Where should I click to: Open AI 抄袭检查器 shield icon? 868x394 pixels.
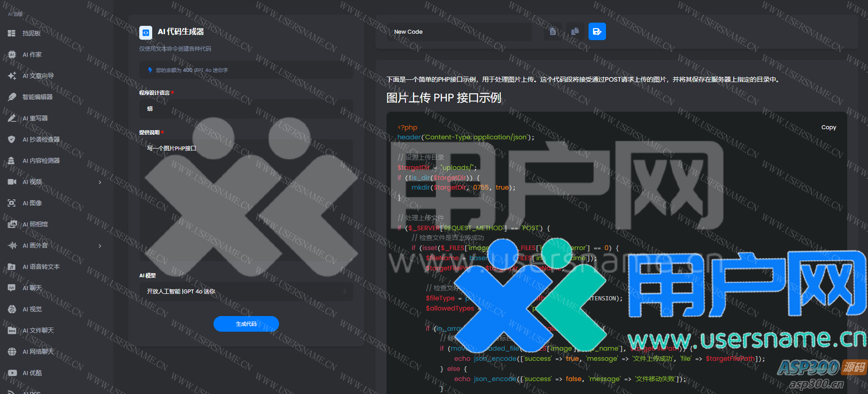click(x=12, y=139)
